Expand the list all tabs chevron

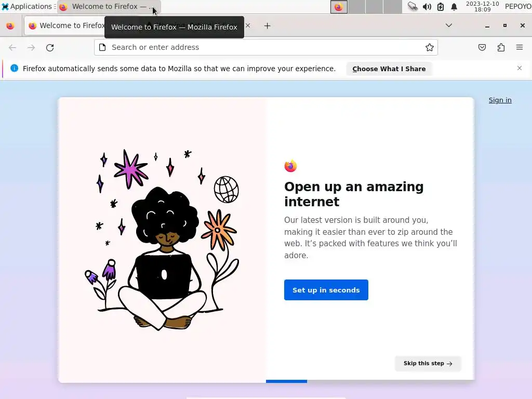(x=448, y=25)
